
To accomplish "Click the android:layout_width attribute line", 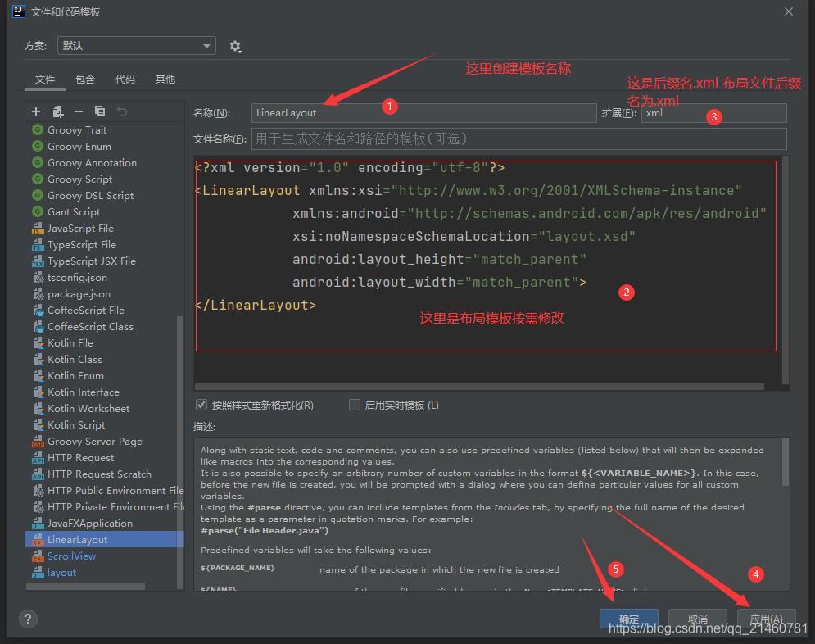I will [x=439, y=282].
